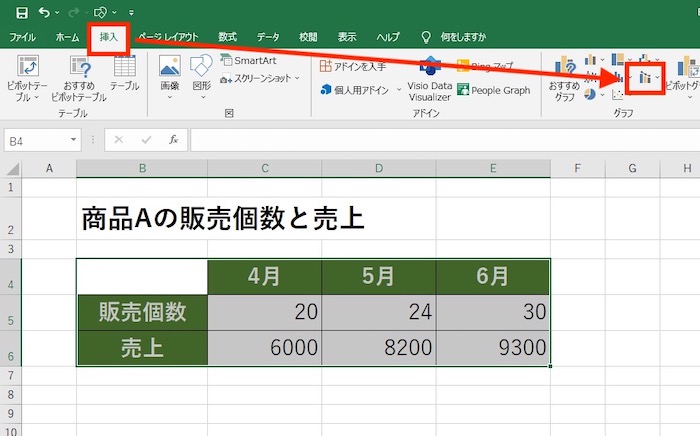Switch to the 数式 tab
This screenshot has width=700, height=436.
pos(227,37)
